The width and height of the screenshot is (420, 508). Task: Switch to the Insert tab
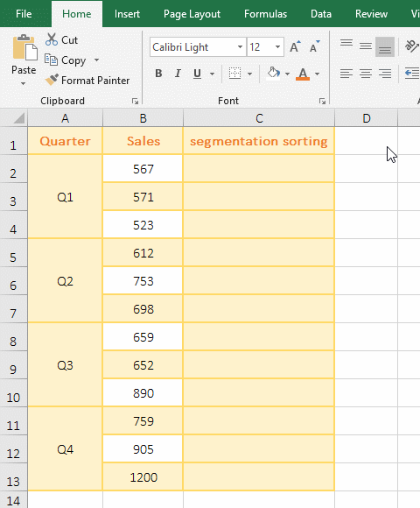[x=127, y=14]
